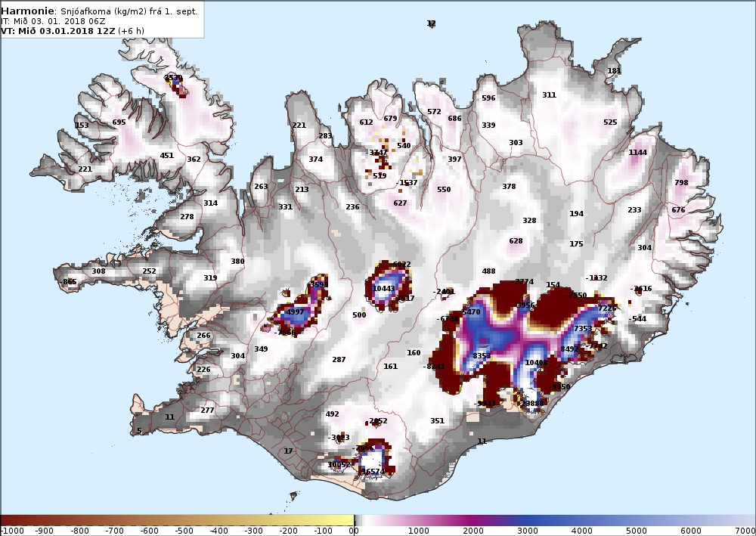Click the map value 628

516,240
